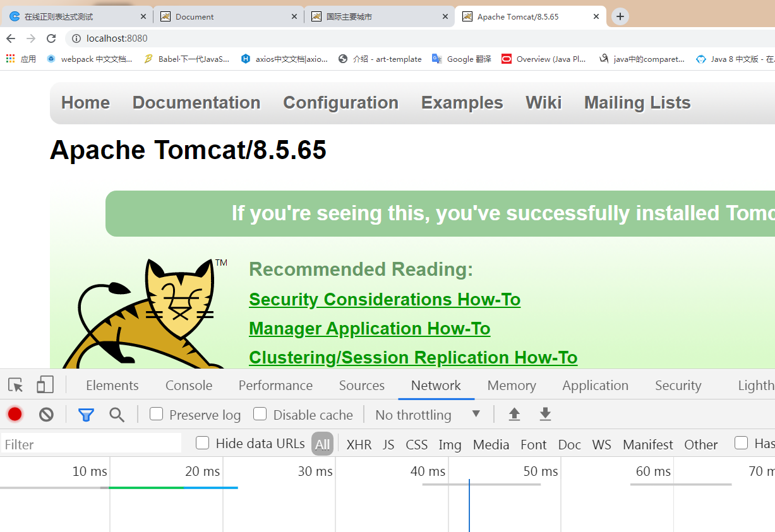Open network search with magnifier icon

coord(117,415)
